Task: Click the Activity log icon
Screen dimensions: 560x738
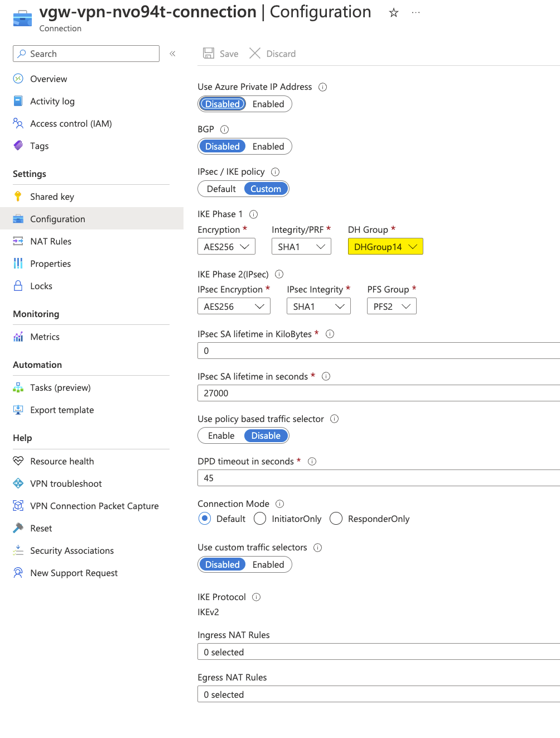Action: [x=18, y=101]
